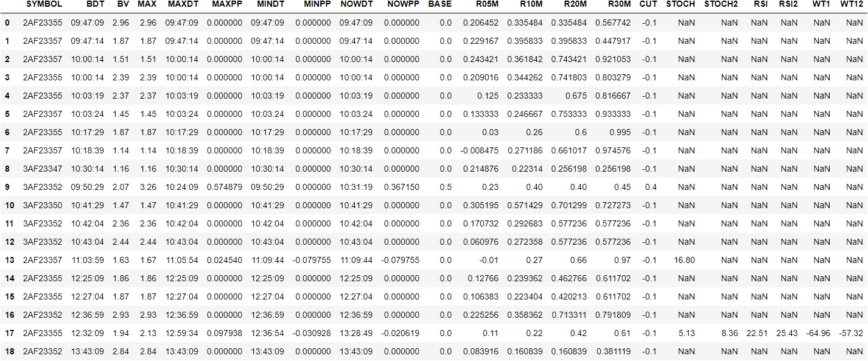Click the BDT column header
The height and width of the screenshot is (361, 868).
(x=96, y=4)
